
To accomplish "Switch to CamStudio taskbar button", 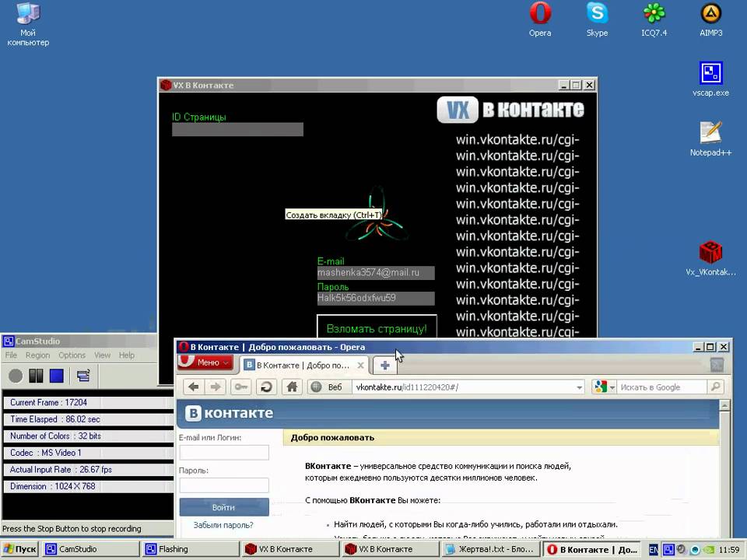I will tap(90, 549).
